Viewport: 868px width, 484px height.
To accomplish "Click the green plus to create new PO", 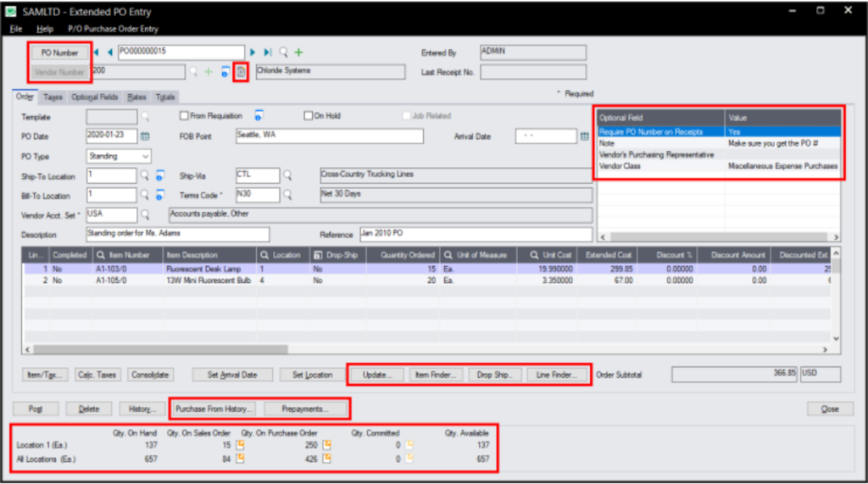I will [299, 52].
